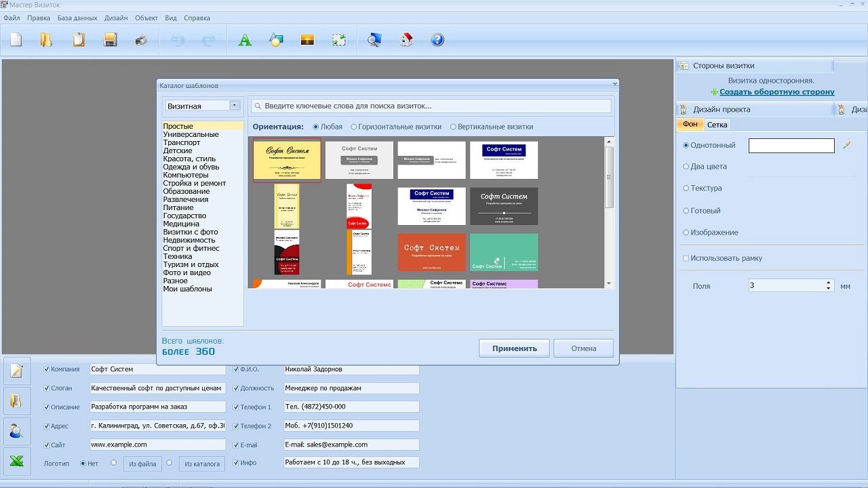Select the green letter A text tool
The height and width of the screenshot is (488, 868).
point(245,40)
